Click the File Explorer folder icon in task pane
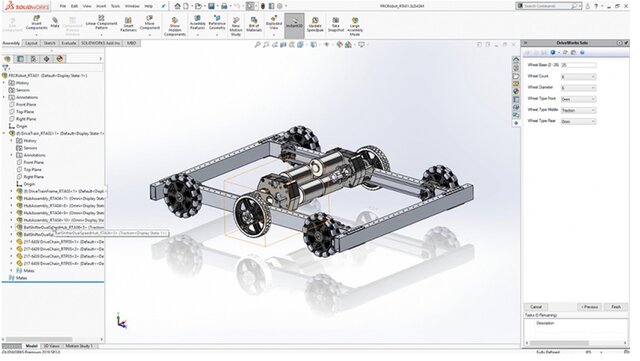The width and height of the screenshot is (640, 361). [516, 76]
